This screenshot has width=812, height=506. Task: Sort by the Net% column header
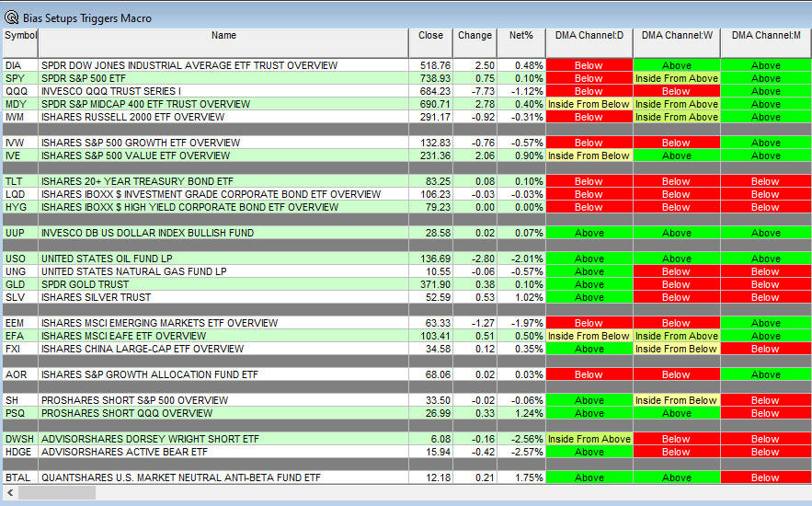[521, 43]
